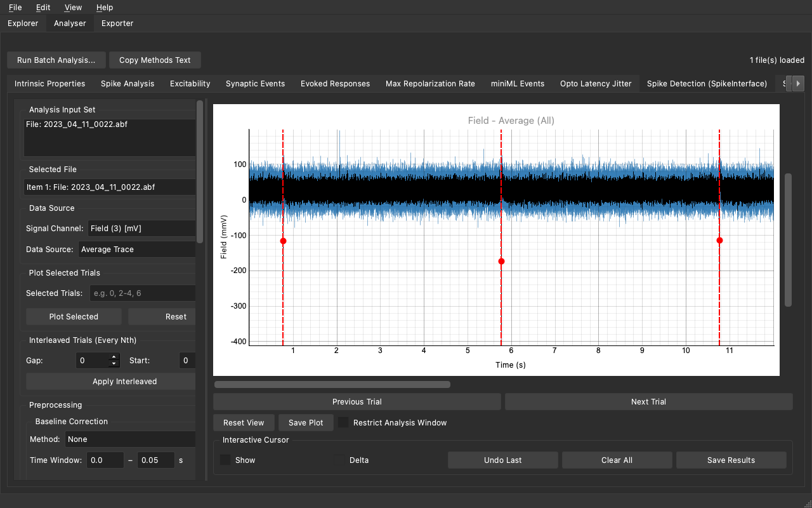Decrease the Gap value with down arrow
The height and width of the screenshot is (508, 812).
pyautogui.click(x=114, y=364)
